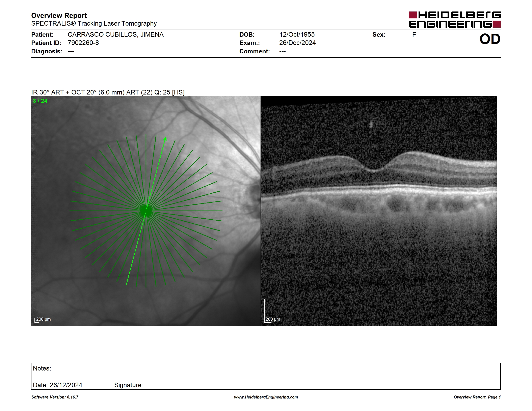
Task: Click the infrared fundus image
Action: 146,211
